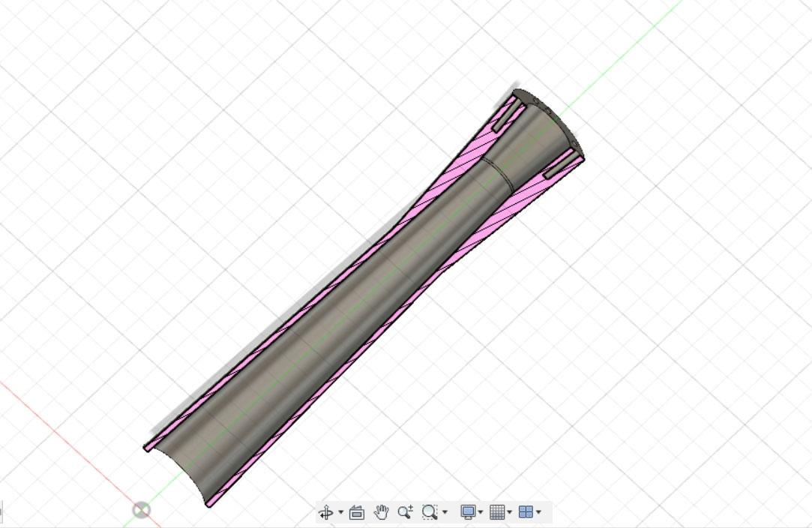Open the Zoom Window dropdown arrow

445,512
